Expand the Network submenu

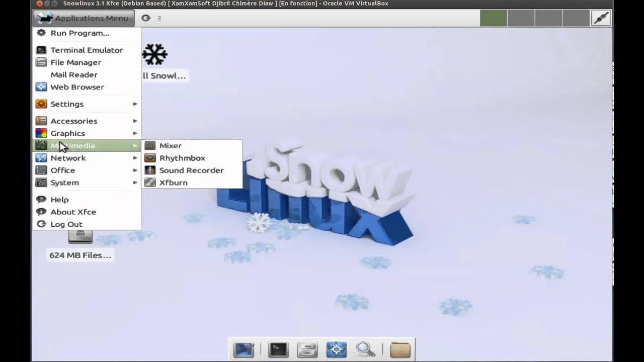coord(87,158)
